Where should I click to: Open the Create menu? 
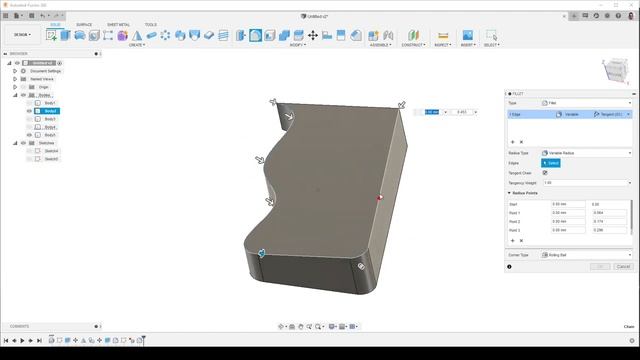click(x=137, y=45)
